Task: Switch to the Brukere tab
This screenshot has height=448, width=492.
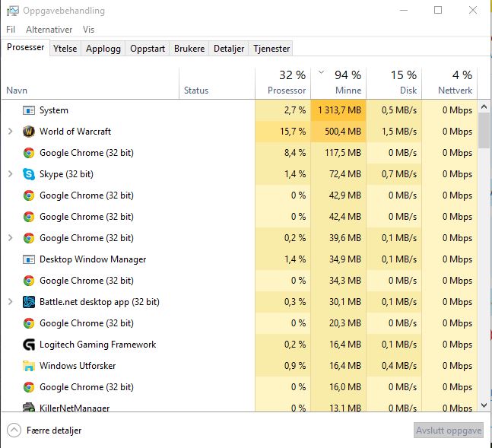Action: point(189,49)
